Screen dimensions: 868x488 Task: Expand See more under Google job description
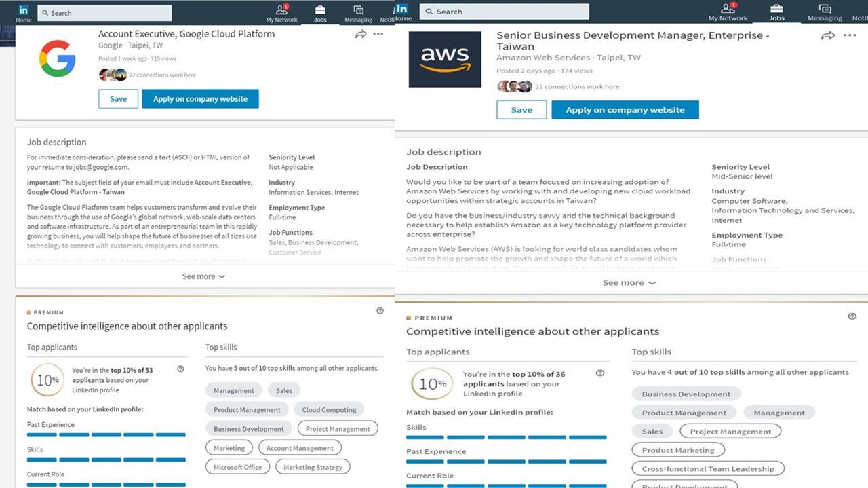(x=203, y=276)
